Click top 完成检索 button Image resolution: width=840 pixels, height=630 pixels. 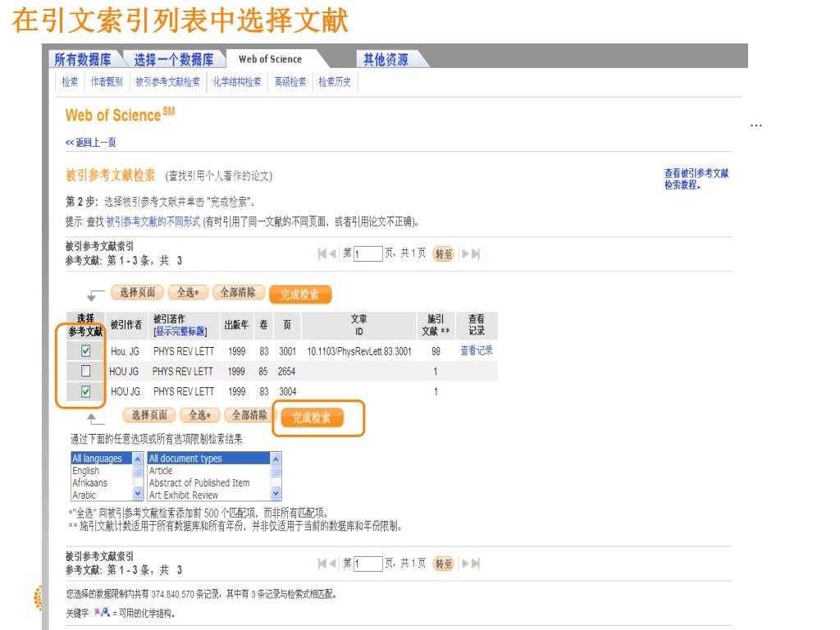pos(300,294)
